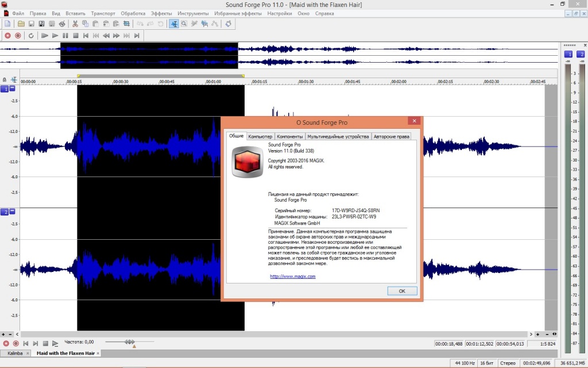The width and height of the screenshot is (588, 368).
Task: Click Rewind in the top transport toolbar
Action: point(106,36)
